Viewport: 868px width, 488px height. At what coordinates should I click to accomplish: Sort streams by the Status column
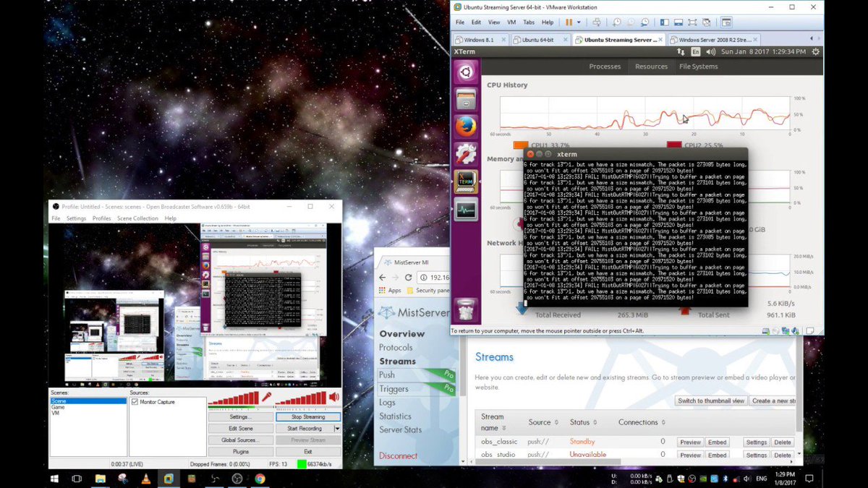click(584, 422)
